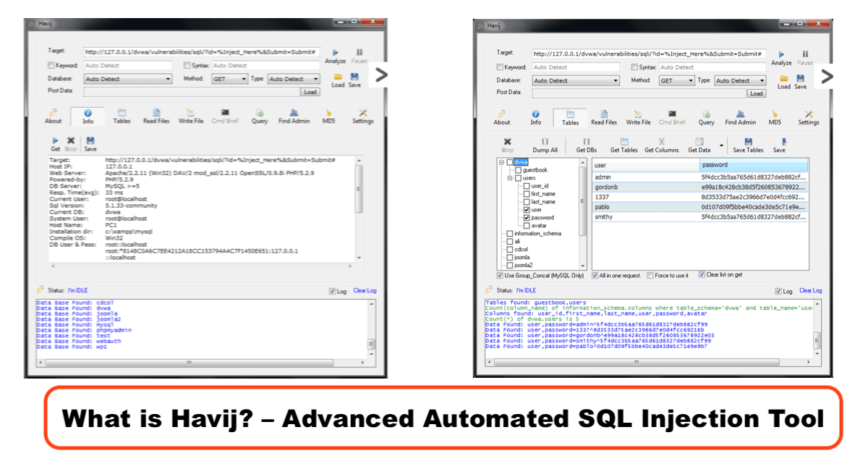Click Analyze in the left Havij window

(x=335, y=56)
